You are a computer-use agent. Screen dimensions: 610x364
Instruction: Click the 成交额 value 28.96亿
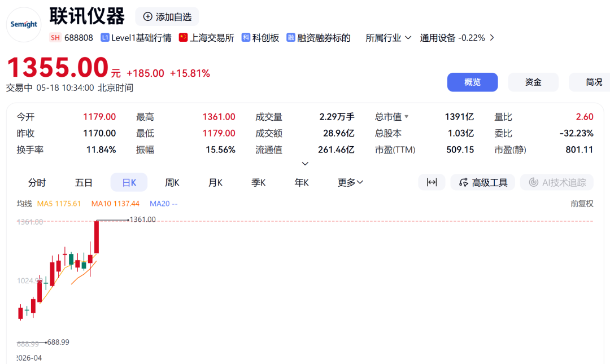click(x=338, y=133)
